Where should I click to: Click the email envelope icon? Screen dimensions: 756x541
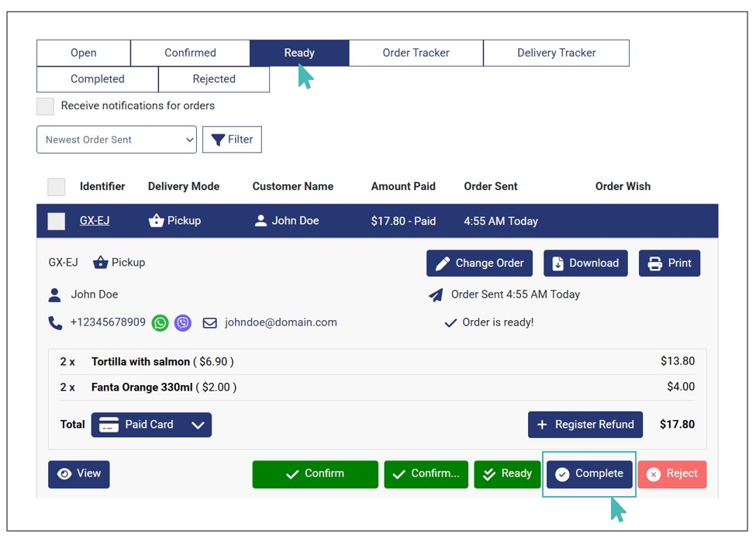[209, 323]
